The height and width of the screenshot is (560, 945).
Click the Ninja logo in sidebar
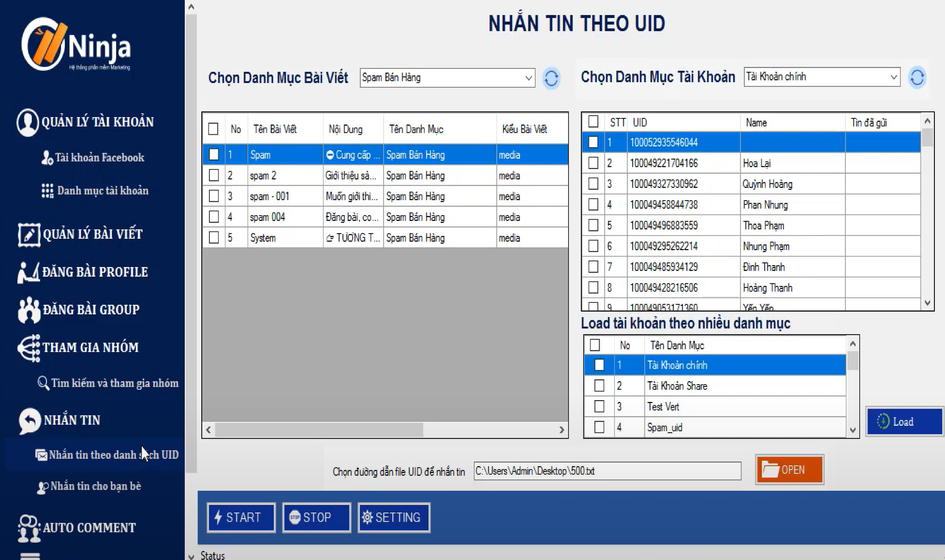point(76,44)
